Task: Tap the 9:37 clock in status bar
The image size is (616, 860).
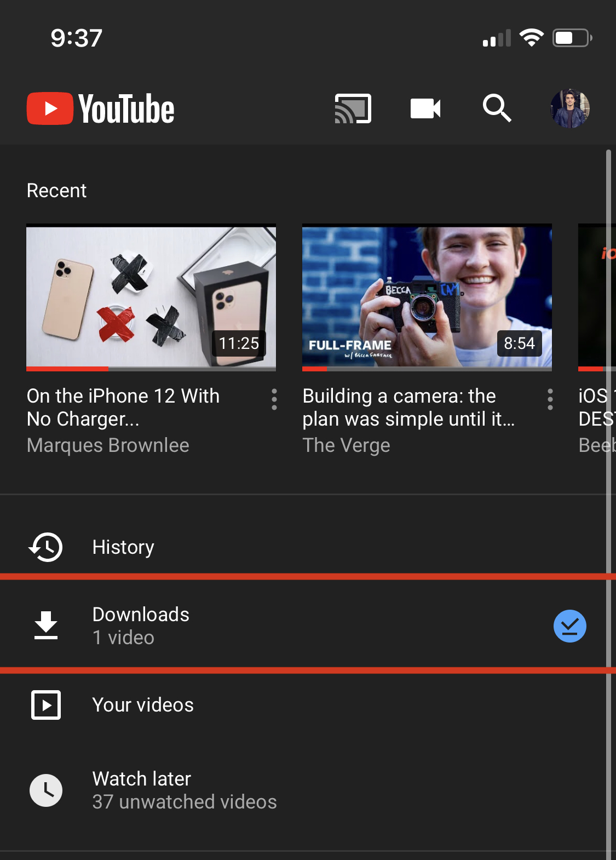Action: click(77, 38)
